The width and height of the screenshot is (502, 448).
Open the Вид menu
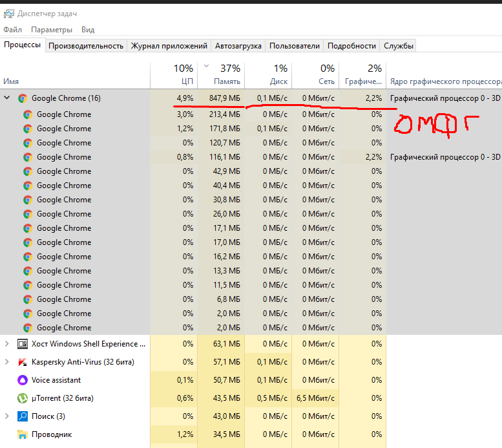pos(88,30)
